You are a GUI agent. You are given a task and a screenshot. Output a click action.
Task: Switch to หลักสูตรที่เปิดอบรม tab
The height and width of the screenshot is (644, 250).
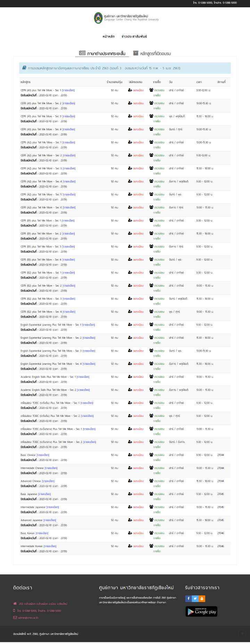coord(152,53)
